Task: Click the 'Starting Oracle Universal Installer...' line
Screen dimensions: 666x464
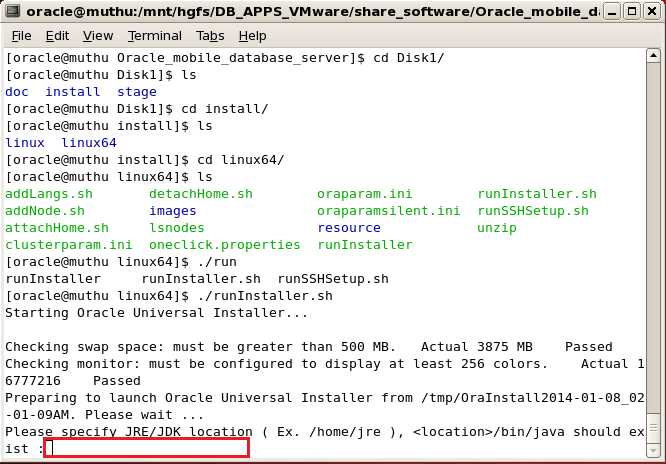Action: pos(156,313)
